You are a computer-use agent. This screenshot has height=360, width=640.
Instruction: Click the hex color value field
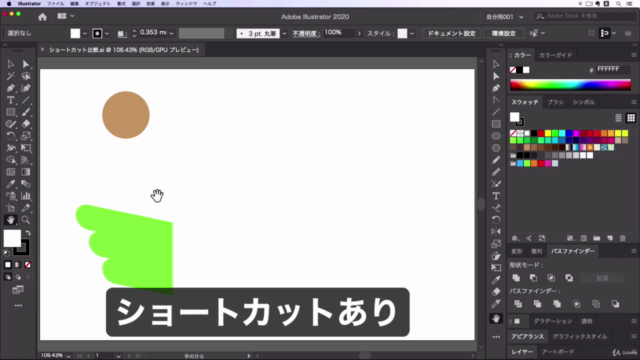coord(613,69)
